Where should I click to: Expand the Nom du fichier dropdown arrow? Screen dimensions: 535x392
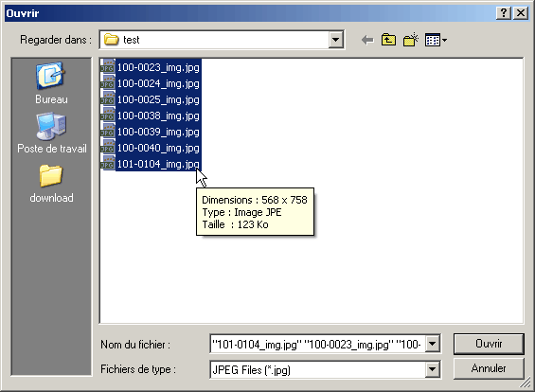click(x=433, y=344)
